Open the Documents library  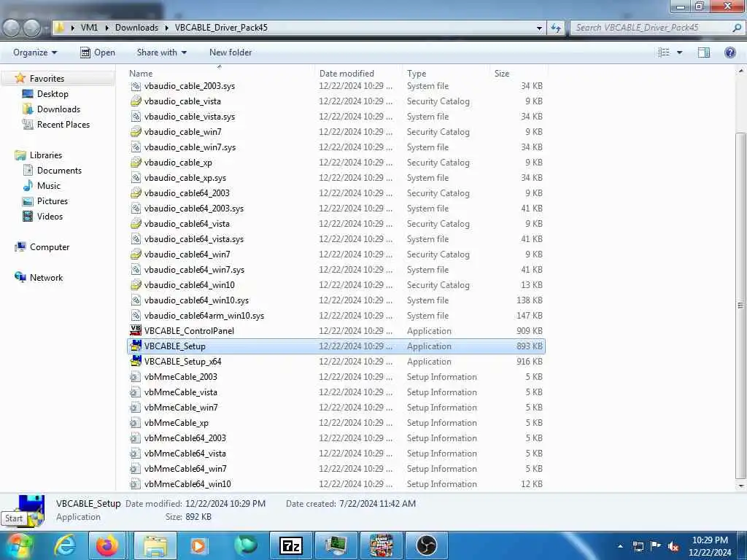coord(60,171)
